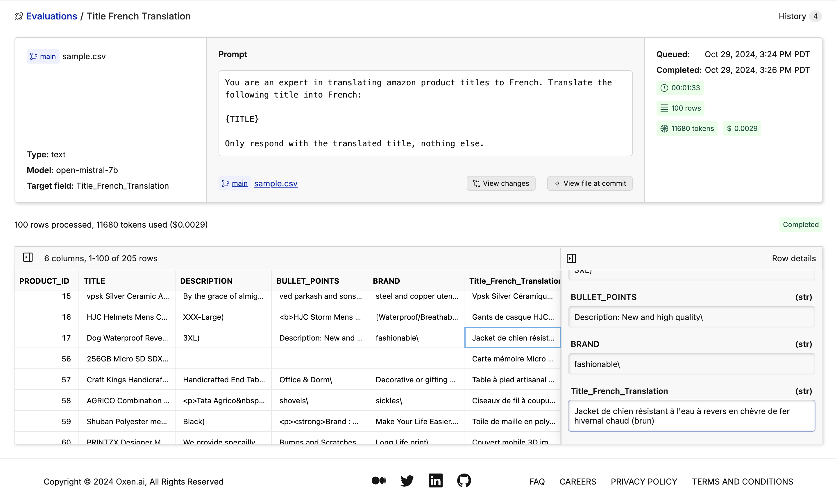This screenshot has height=504, width=837.
Task: Click the main branch badge beside sample.csv
Action: 43,56
